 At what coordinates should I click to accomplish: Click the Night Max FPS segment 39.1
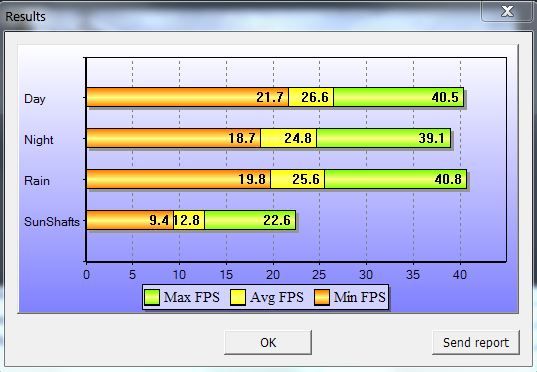pos(384,138)
